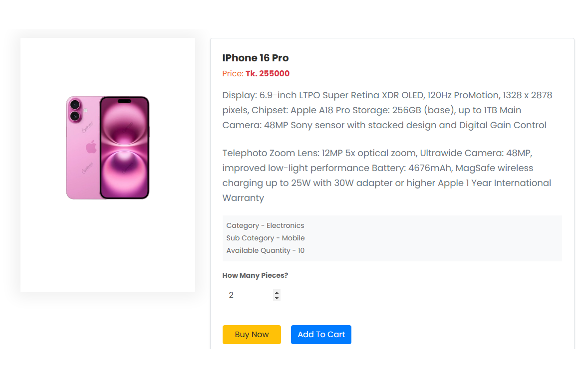Click the Telephoto Zoom Lens paragraph

pos(387,176)
